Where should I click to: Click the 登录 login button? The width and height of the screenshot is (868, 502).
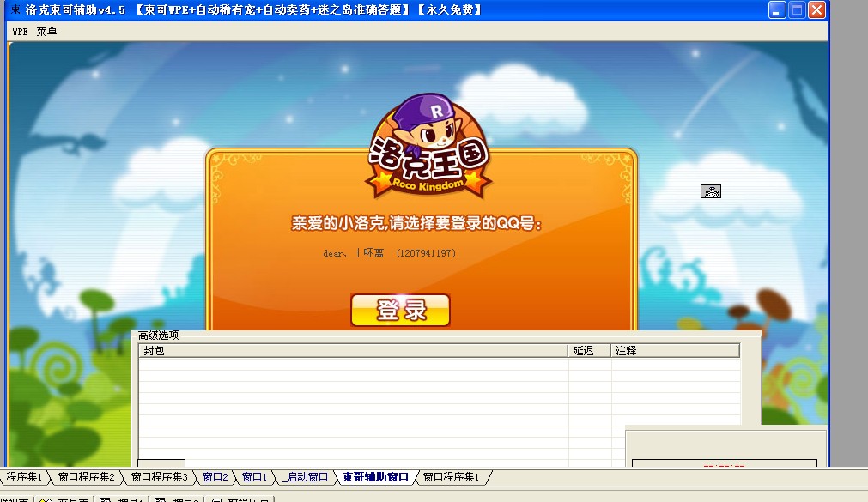pyautogui.click(x=400, y=310)
